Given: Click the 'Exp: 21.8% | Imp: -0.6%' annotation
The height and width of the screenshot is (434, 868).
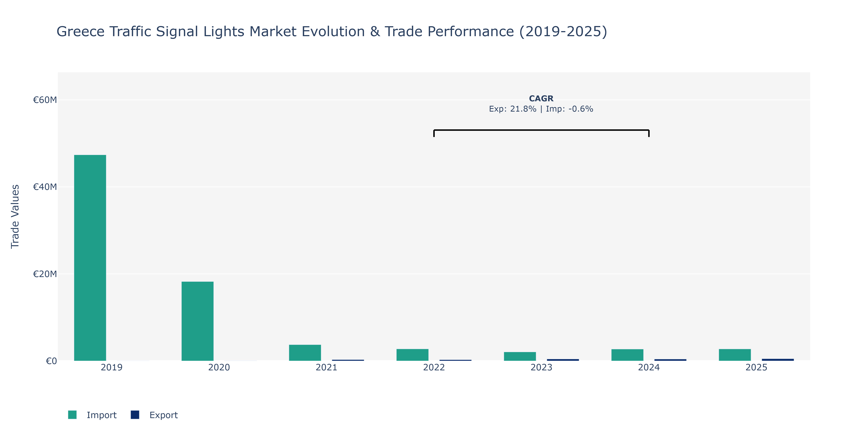Looking at the screenshot, I should [541, 109].
